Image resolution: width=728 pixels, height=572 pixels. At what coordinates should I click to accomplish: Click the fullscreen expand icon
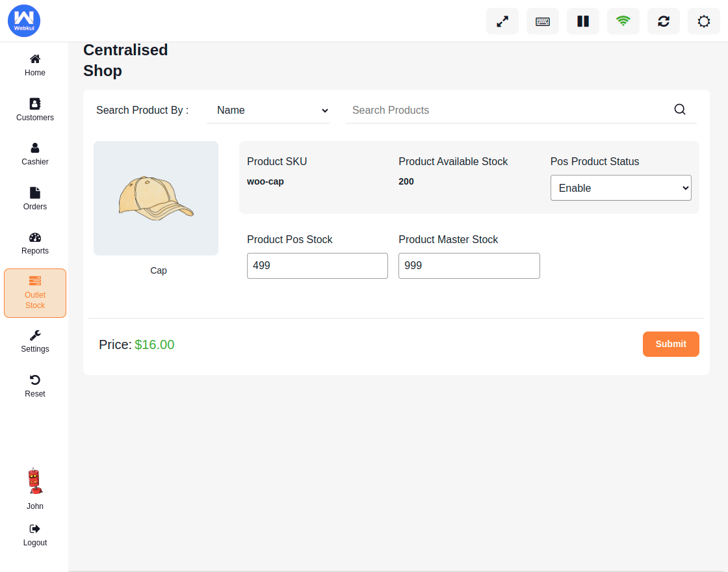[502, 21]
